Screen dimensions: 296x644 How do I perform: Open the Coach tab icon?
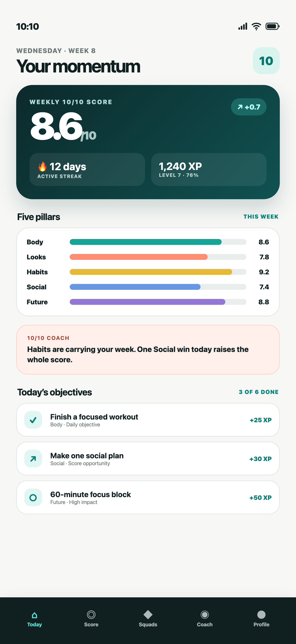coord(205,615)
